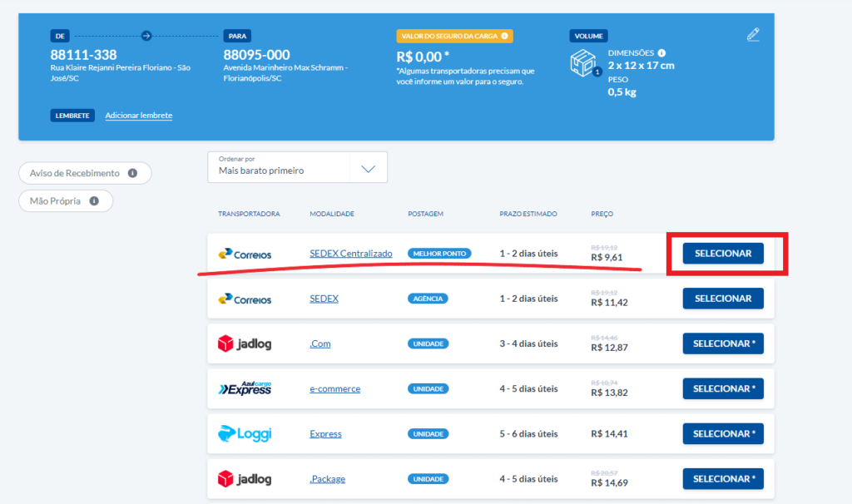Image resolution: width=852 pixels, height=504 pixels.
Task: Select Loggi Express shipping
Action: click(x=723, y=434)
